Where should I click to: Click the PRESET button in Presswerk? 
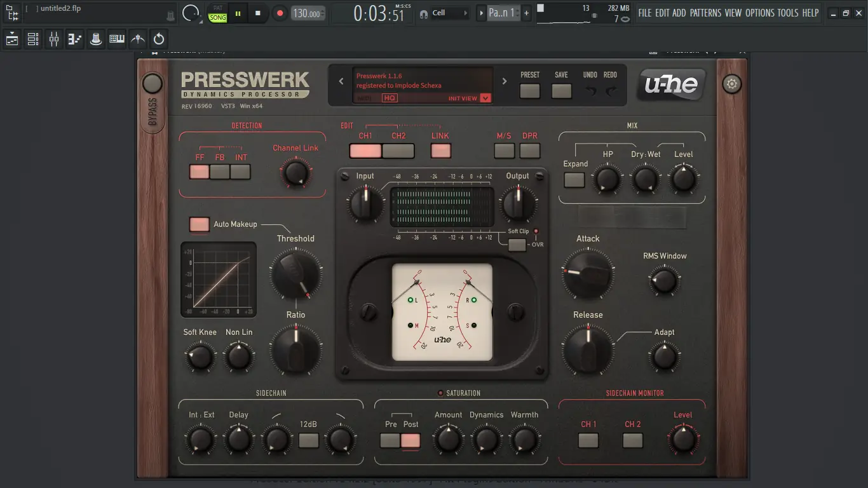[530, 91]
